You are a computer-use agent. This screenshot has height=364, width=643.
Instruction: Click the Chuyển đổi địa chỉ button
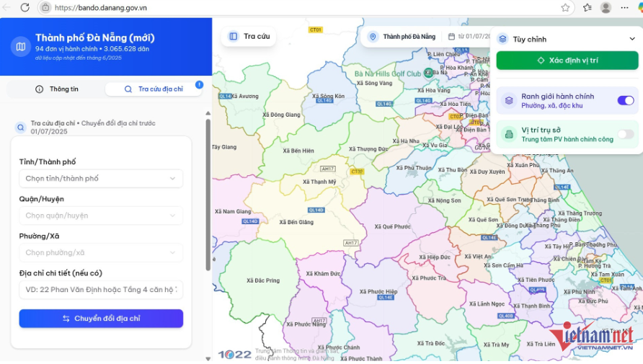tap(101, 319)
